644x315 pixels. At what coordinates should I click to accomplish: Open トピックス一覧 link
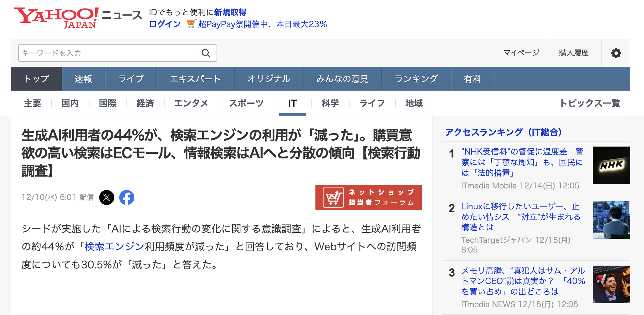tap(590, 103)
